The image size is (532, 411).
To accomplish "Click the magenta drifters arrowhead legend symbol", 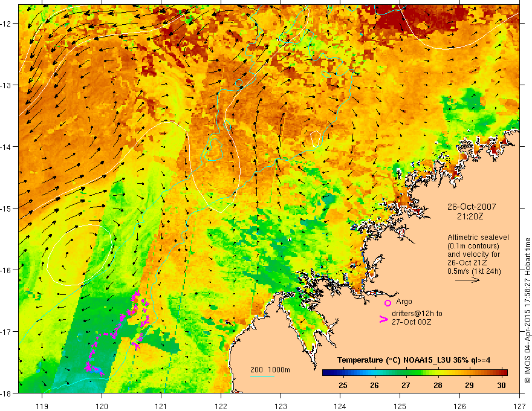I will pyautogui.click(x=384, y=319).
